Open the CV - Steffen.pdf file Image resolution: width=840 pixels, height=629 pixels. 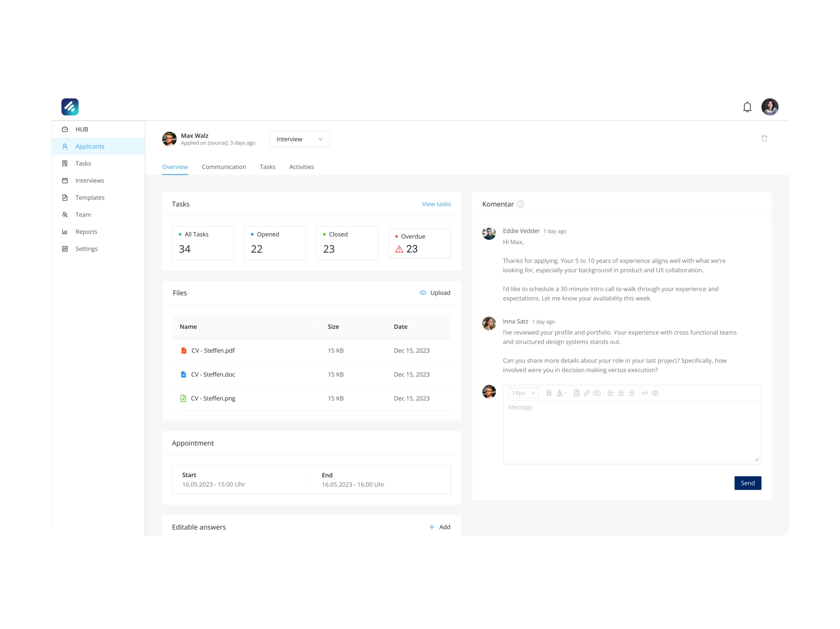pos(213,350)
